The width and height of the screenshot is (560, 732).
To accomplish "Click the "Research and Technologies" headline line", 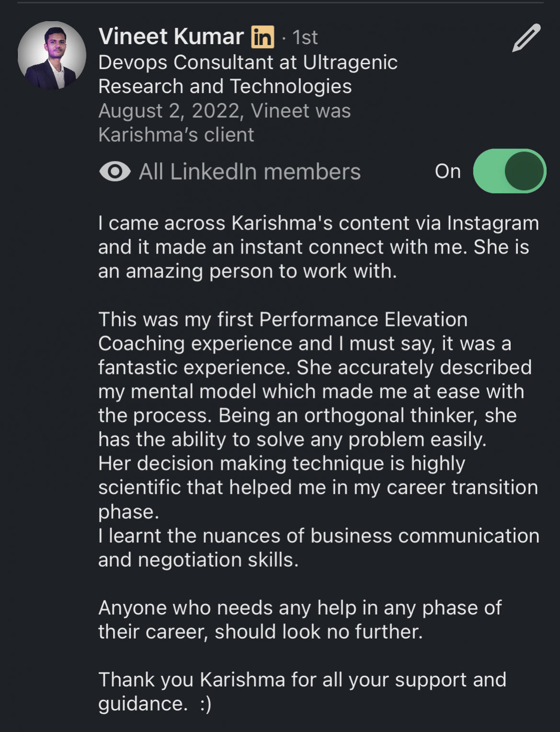I will (225, 87).
